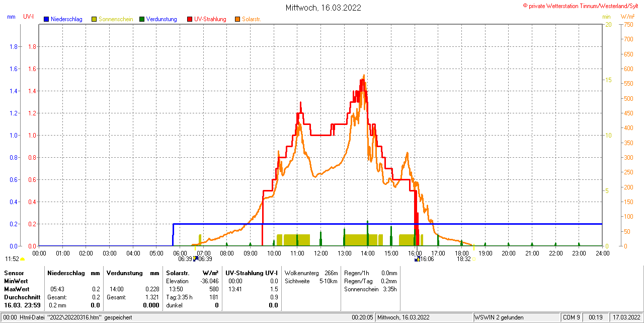
Task: Click the 13:41 UV max time
Action: pyautogui.click(x=235, y=289)
